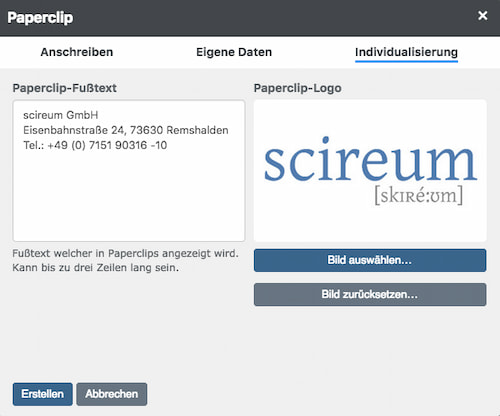Viewport: 500px width, 416px height.
Task: Click the 'Paperclip-Logo' heading
Action: click(298, 88)
